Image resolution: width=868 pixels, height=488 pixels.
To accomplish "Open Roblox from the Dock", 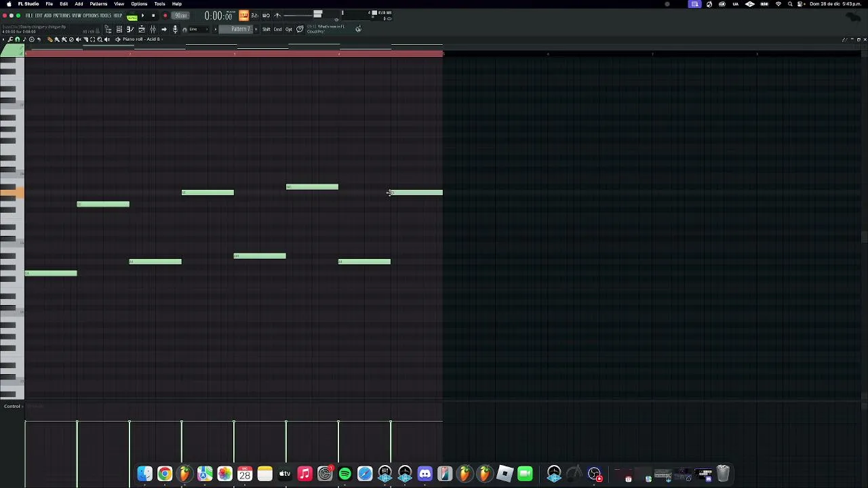I will (x=505, y=473).
